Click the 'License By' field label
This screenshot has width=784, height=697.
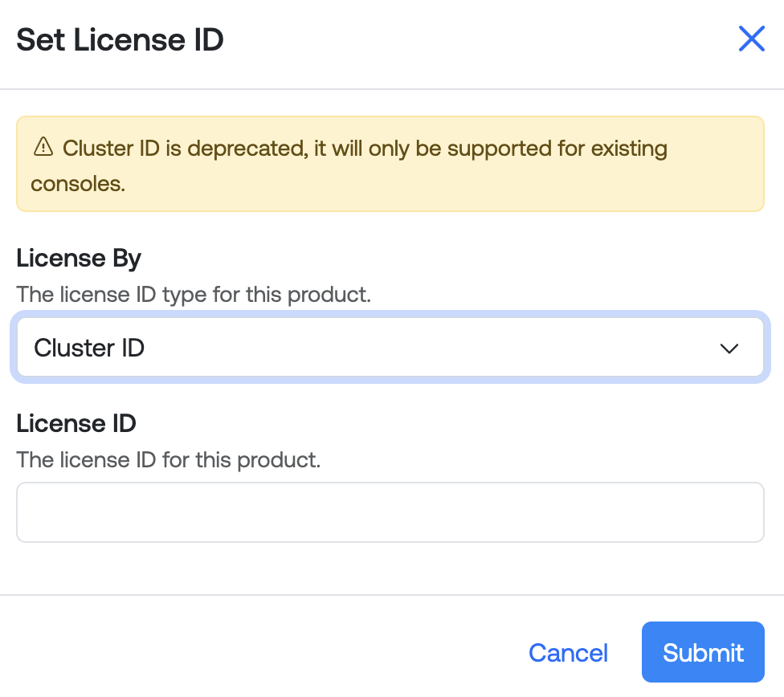point(79,259)
